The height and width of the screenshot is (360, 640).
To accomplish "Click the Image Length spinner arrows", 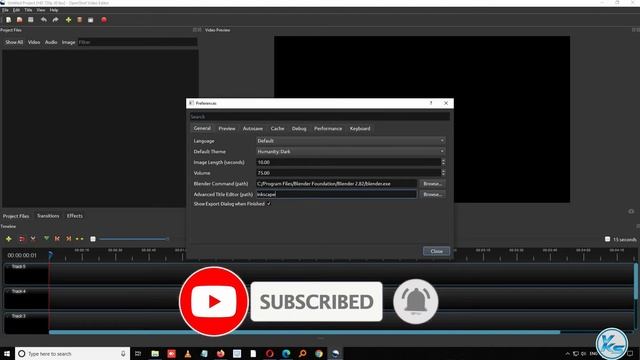I will pyautogui.click(x=443, y=162).
